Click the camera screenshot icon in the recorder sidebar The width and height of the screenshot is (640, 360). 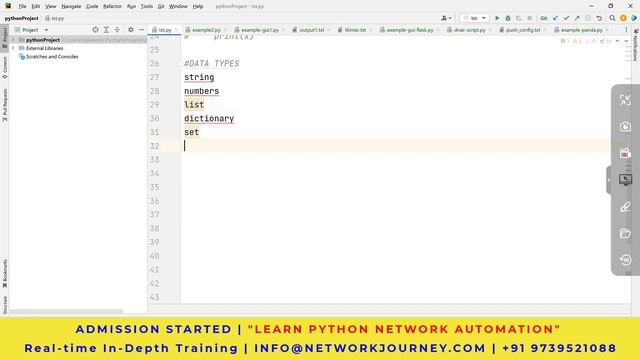625,127
